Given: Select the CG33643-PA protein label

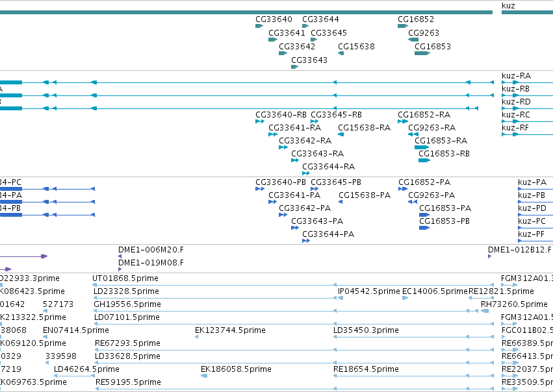Looking at the screenshot, I should pyautogui.click(x=317, y=221).
